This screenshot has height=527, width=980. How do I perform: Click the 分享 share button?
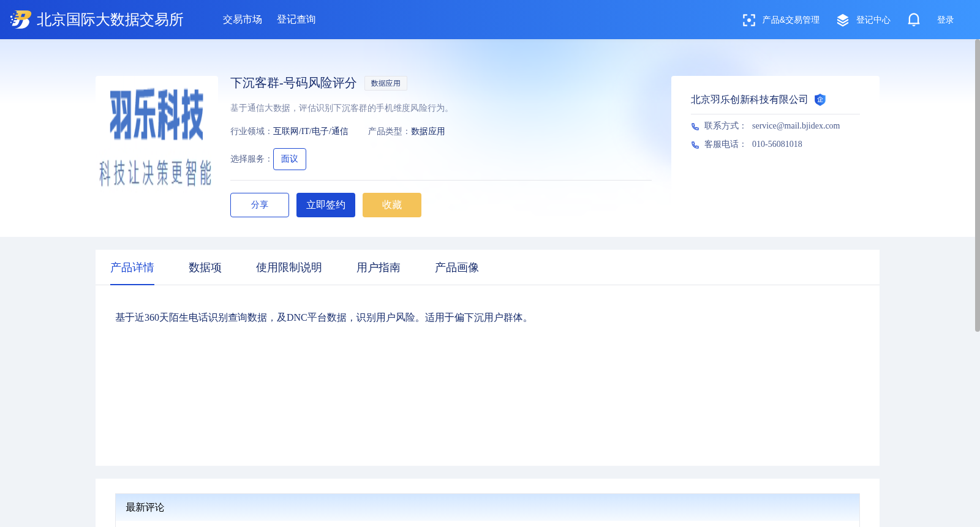(260, 205)
